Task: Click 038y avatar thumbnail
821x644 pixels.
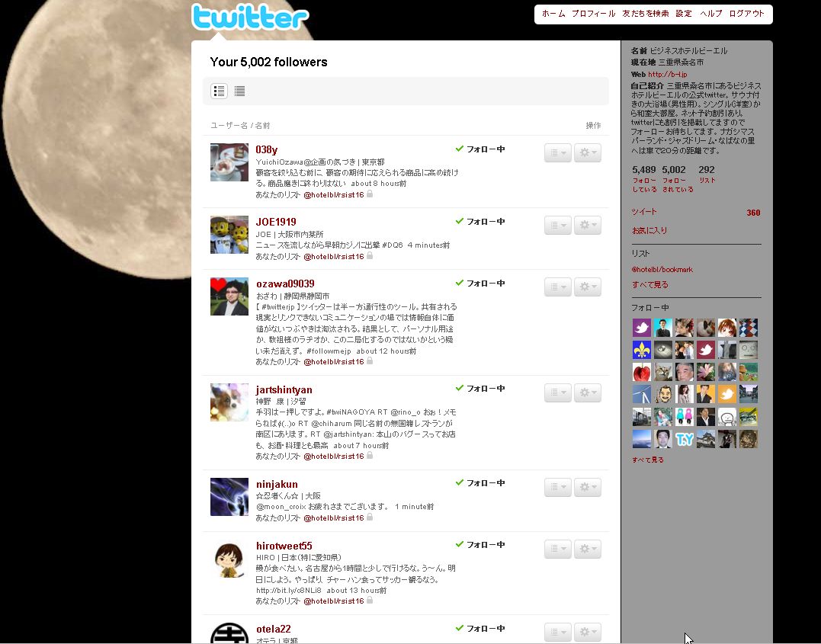Action: tap(229, 162)
